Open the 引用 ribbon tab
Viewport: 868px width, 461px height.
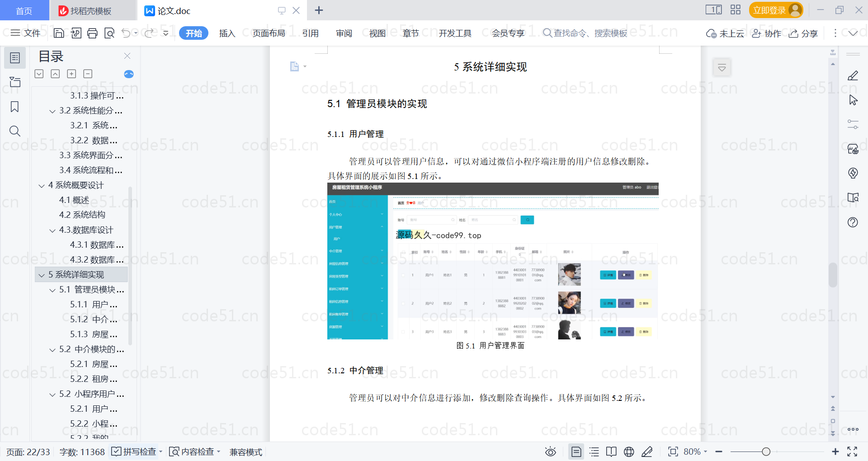[x=311, y=33]
